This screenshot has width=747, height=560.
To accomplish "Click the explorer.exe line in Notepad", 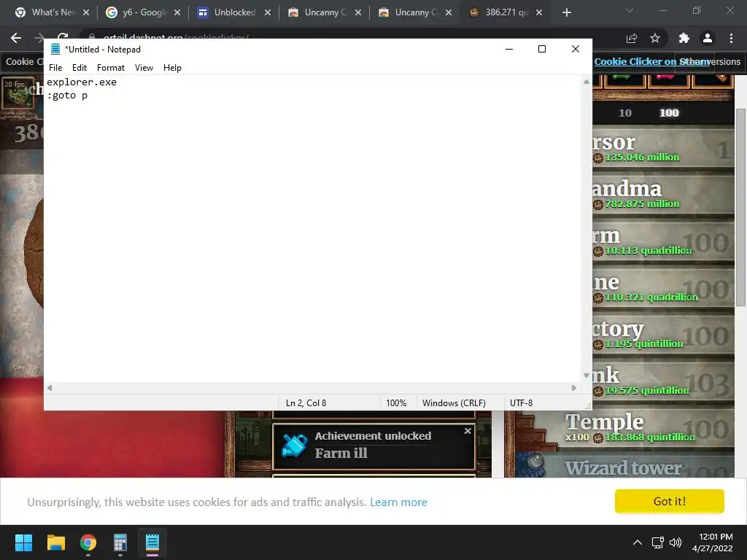I will 82,82.
